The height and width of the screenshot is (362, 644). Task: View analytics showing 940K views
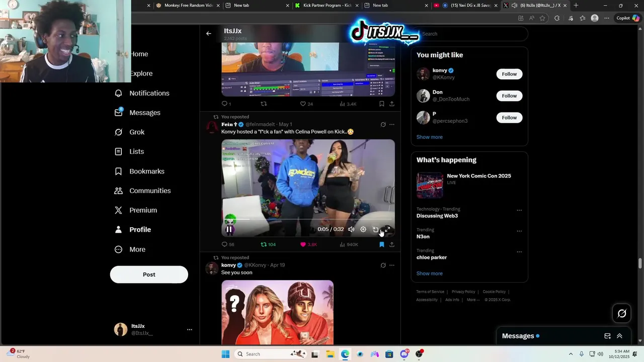[x=349, y=244]
